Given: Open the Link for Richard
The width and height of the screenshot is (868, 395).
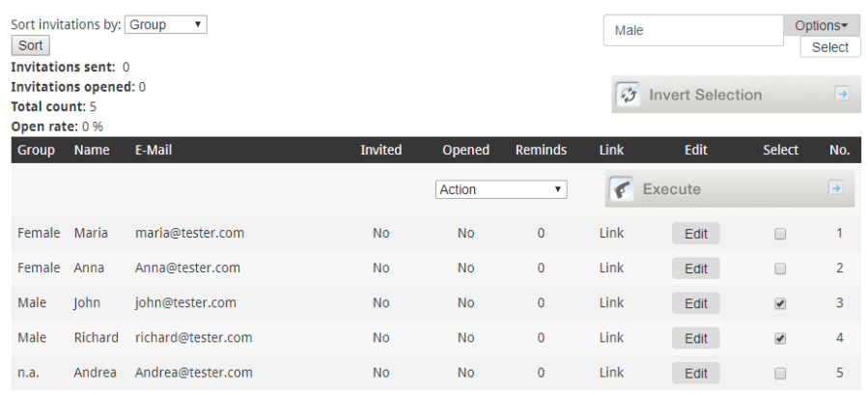Looking at the screenshot, I should [x=611, y=337].
